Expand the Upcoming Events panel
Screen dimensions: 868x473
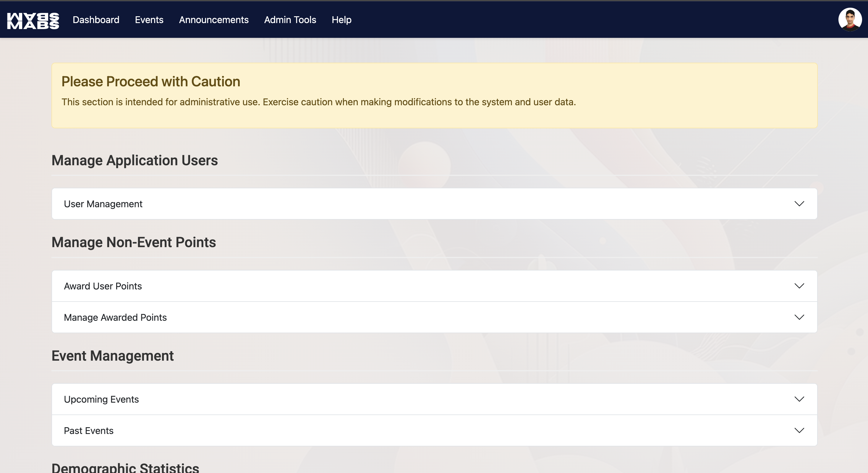(x=101, y=399)
